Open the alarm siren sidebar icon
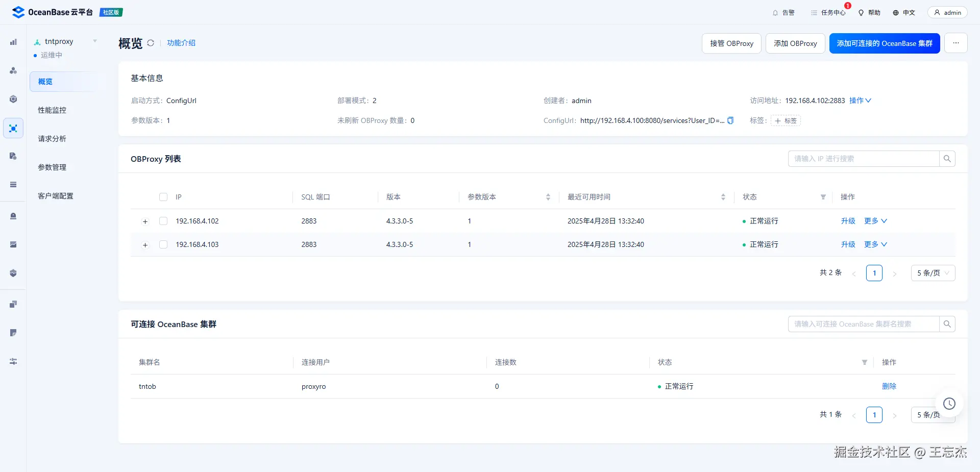 coord(13,216)
